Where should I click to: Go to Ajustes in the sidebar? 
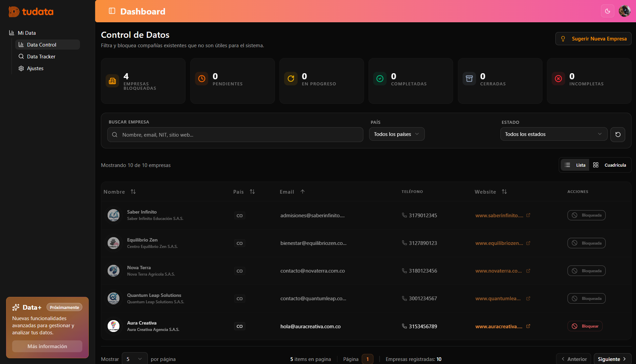[x=35, y=68]
